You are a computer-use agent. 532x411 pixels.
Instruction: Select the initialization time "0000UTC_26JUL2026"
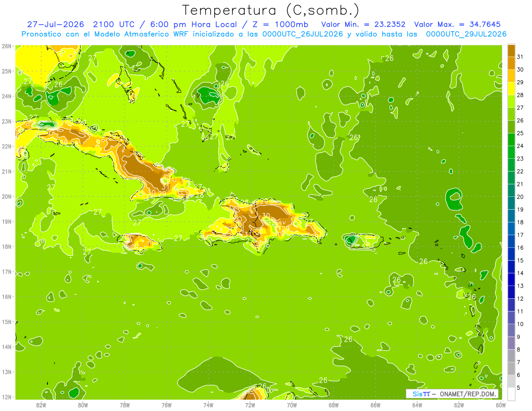302,34
